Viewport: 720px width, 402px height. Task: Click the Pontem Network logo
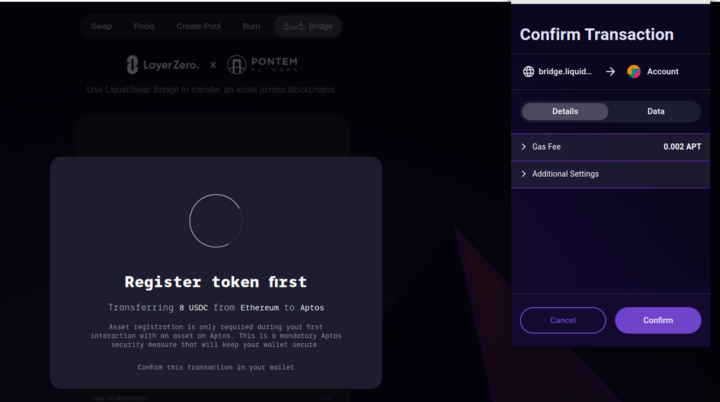(x=262, y=65)
